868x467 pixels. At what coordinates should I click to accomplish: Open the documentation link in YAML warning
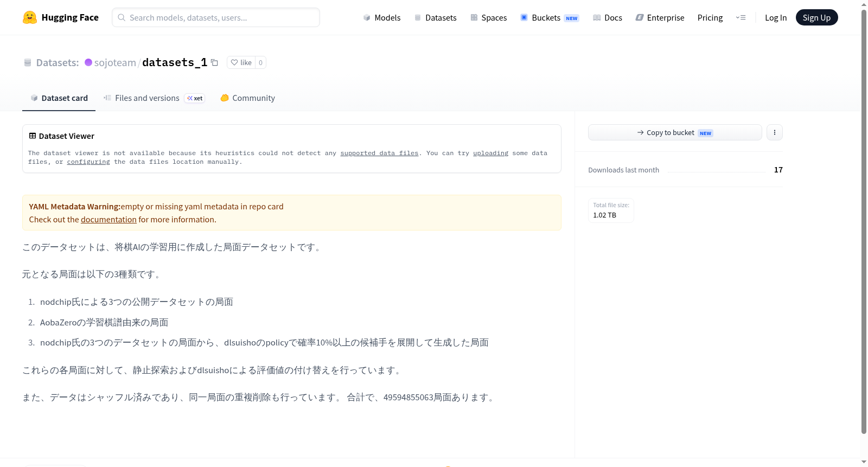[108, 220]
